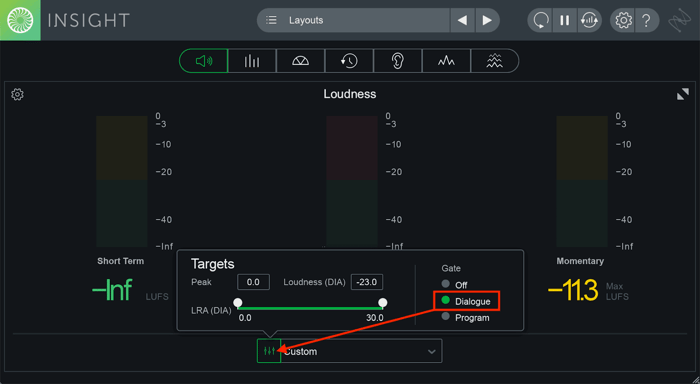
Task: Click the iZotope brand scribble icon
Action: pos(679,21)
